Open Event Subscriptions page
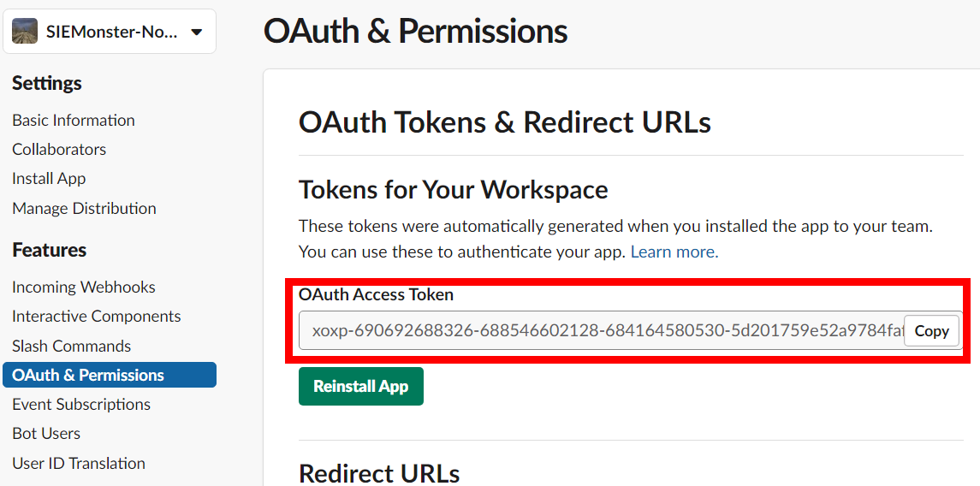980x486 pixels. [81, 404]
